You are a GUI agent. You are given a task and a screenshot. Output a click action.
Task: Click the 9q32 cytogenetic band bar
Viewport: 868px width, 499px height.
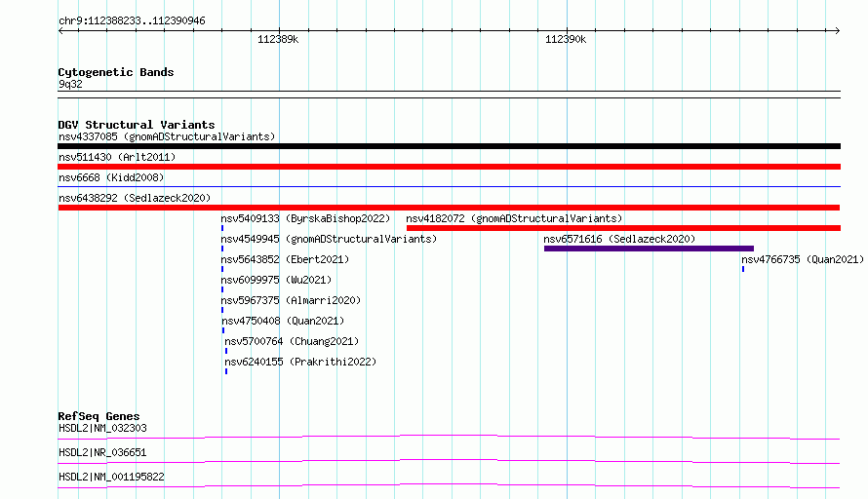(x=449, y=95)
